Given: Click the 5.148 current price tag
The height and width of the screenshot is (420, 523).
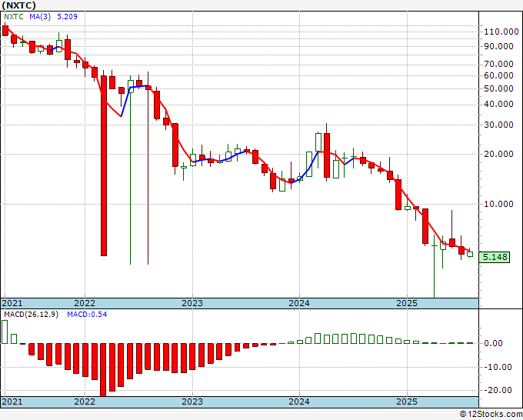Looking at the screenshot, I should pos(495,257).
